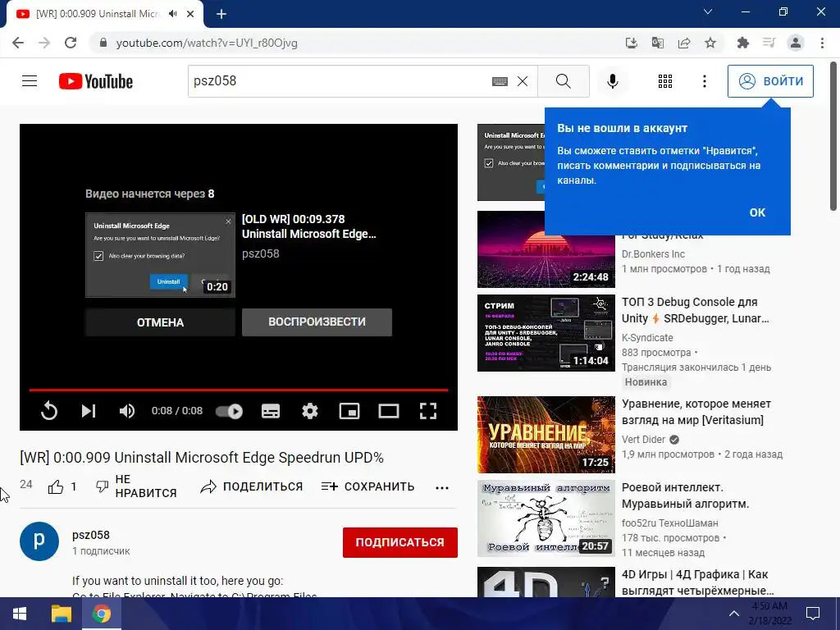Open the YouTube hamburger guide menu
Screen dimensions: 840x630
(30, 81)
